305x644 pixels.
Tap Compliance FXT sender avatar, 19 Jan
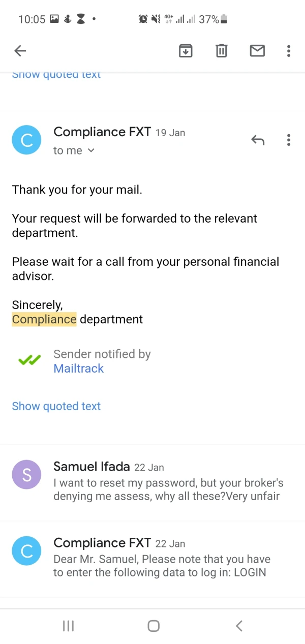pos(26,140)
